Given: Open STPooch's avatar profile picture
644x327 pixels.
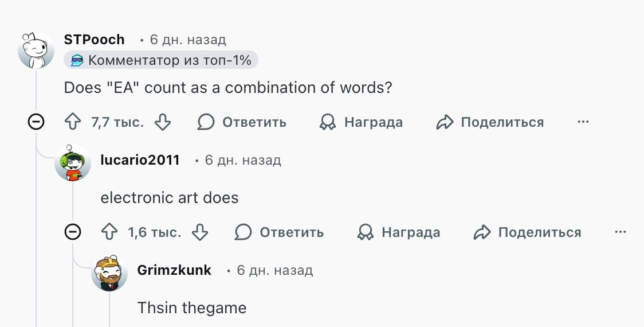Looking at the screenshot, I should [36, 50].
